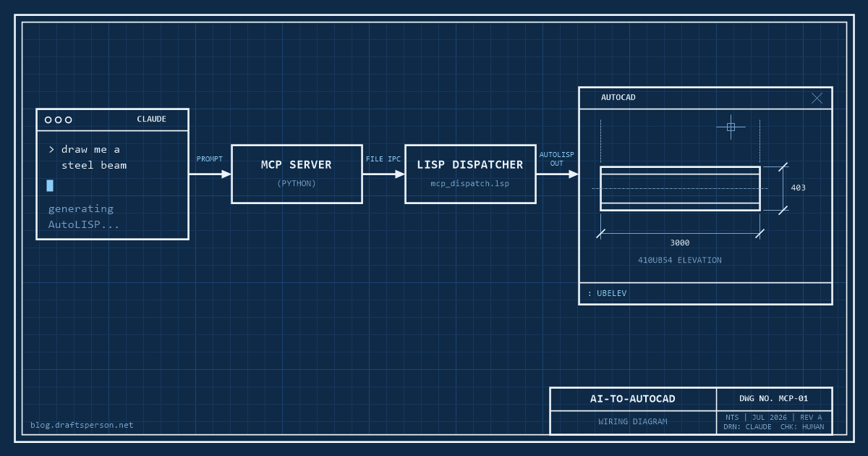
Task: Click the PROMPT arrow label
Action: pyautogui.click(x=210, y=159)
